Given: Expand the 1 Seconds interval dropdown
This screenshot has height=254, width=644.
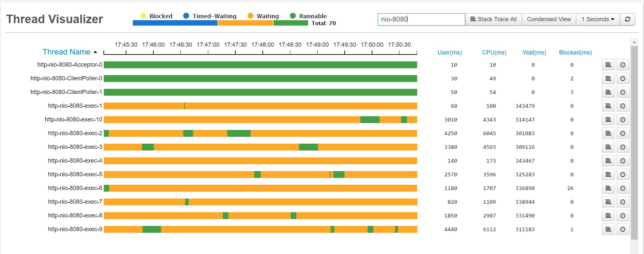Looking at the screenshot, I should [x=598, y=19].
